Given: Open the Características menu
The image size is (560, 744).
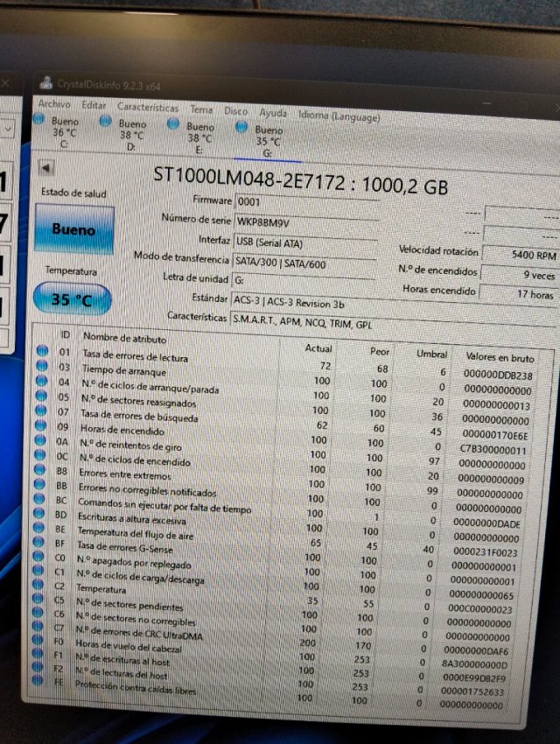Looking at the screenshot, I should click(148, 108).
